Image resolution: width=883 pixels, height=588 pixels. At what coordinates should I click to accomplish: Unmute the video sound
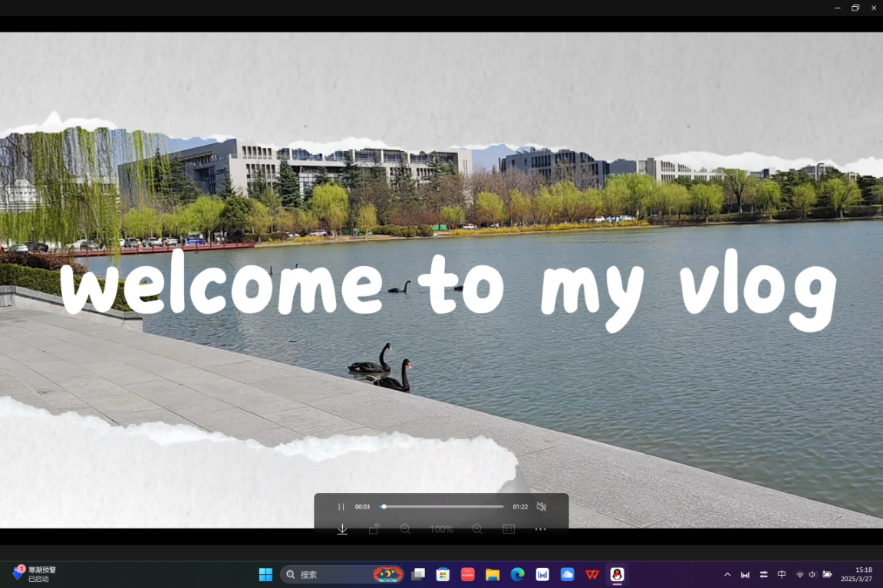tap(541, 507)
